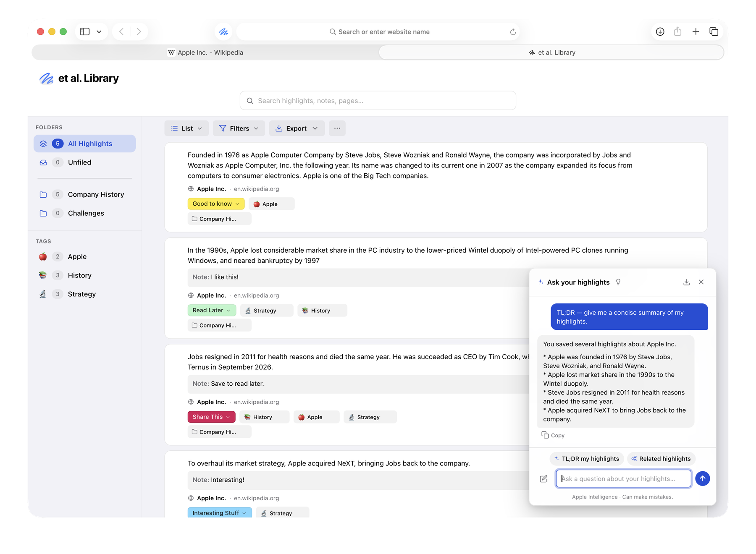Image resolution: width=756 pixels, height=554 pixels.
Task: Focus the Ask a question about your highlights field
Action: 623,479
